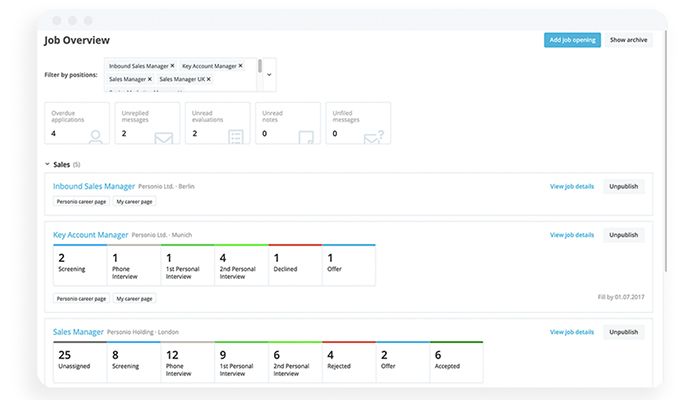Open the position filter dropdown arrow

pyautogui.click(x=268, y=74)
